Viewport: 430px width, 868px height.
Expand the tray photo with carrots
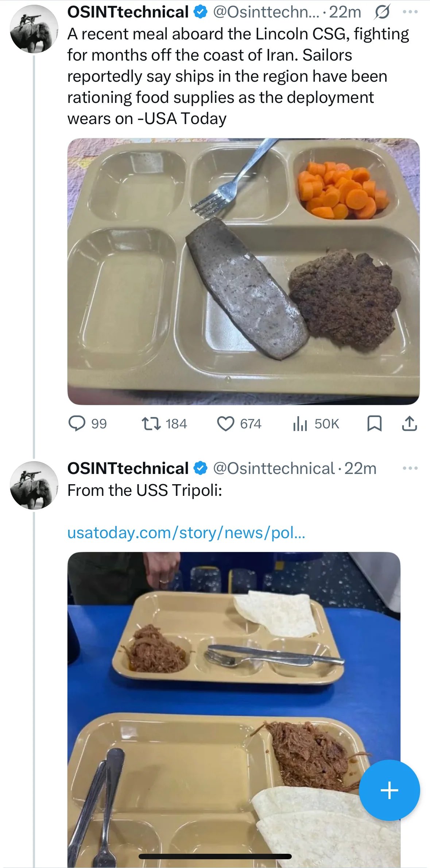pyautogui.click(x=243, y=271)
